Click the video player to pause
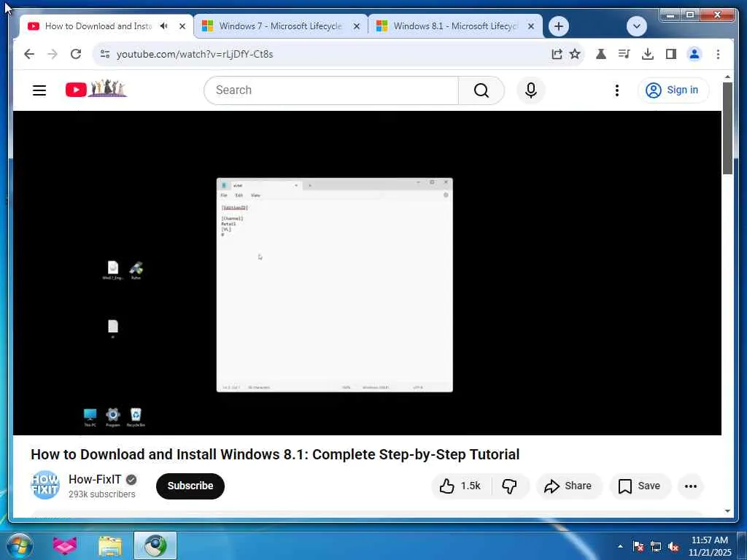 [367, 273]
